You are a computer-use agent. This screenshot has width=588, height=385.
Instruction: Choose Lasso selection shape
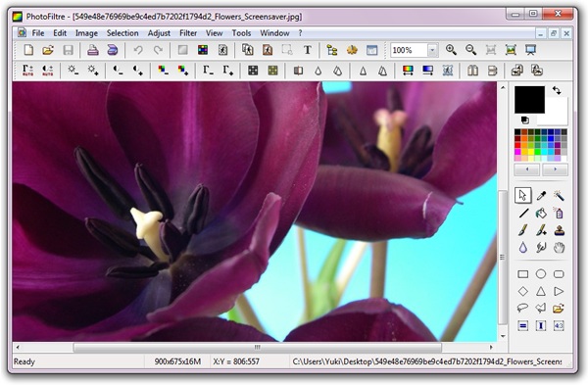tap(523, 309)
